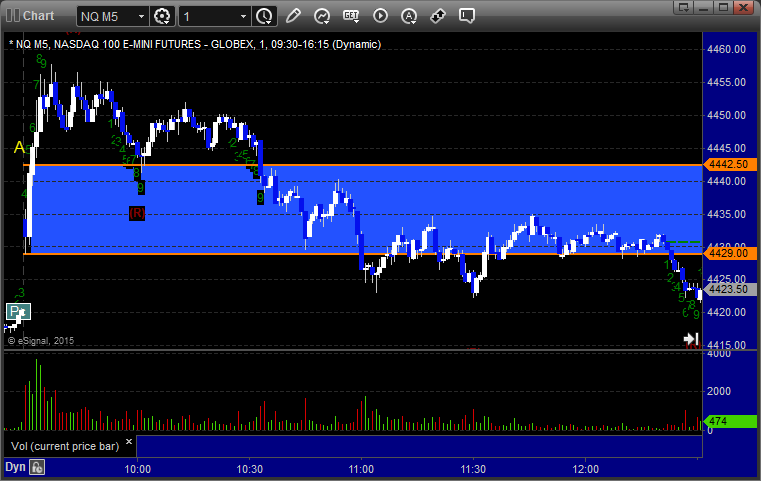Click the current price 4423.50 label
The width and height of the screenshot is (761, 481).
[x=730, y=289]
